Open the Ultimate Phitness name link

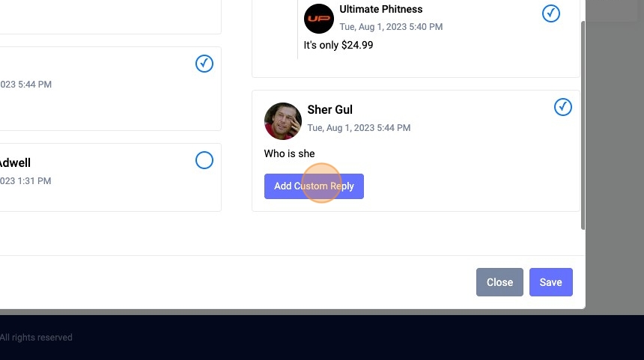point(380,9)
